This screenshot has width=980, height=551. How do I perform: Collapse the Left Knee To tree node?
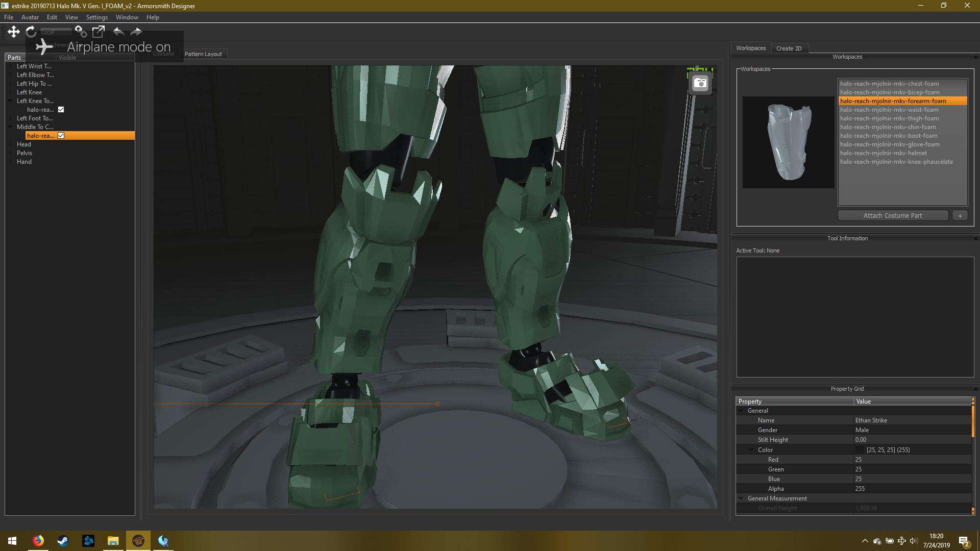[x=10, y=101]
